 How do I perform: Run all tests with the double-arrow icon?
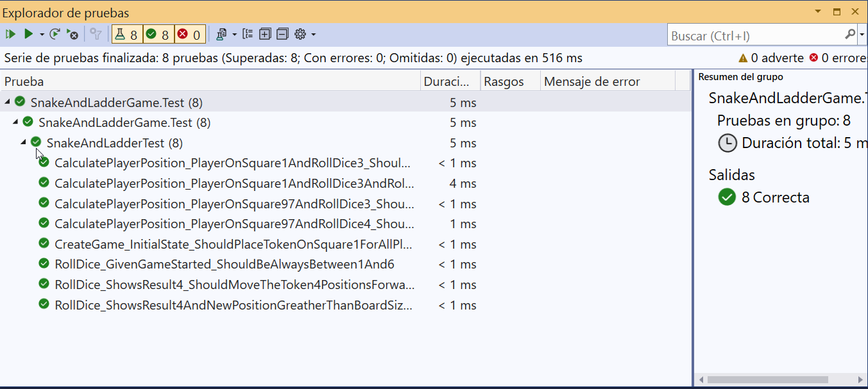point(10,33)
